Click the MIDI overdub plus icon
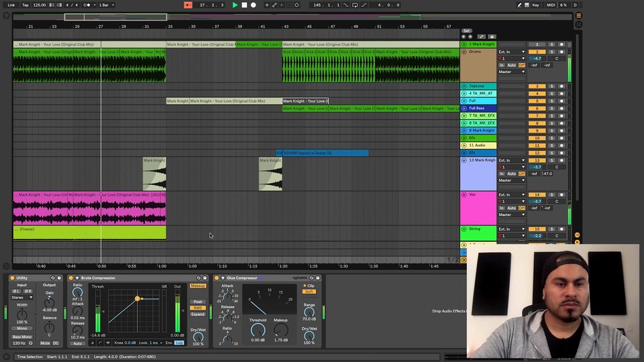 click(266, 5)
